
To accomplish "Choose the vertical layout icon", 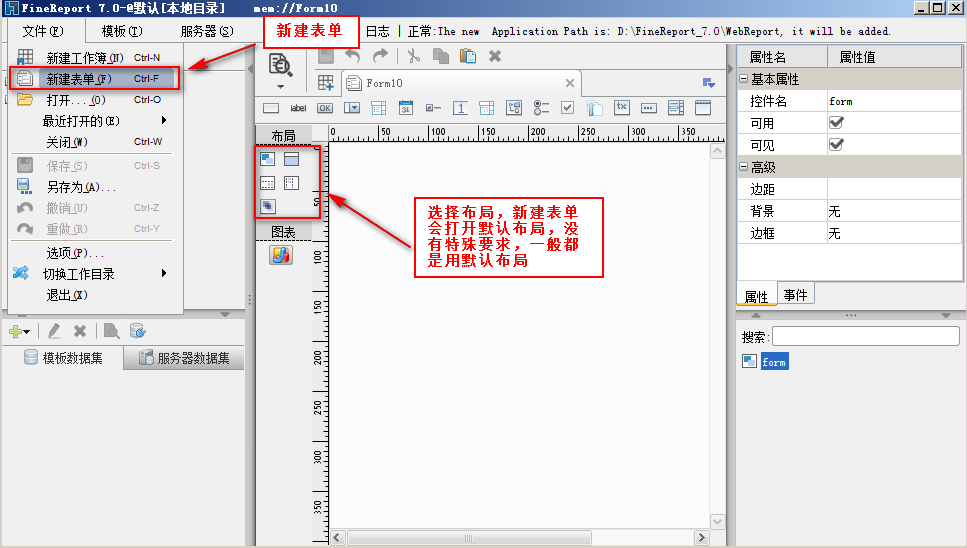I will [x=291, y=182].
